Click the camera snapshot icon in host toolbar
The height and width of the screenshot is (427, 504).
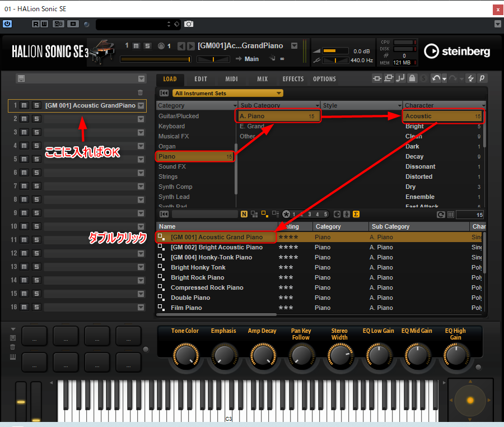click(189, 24)
